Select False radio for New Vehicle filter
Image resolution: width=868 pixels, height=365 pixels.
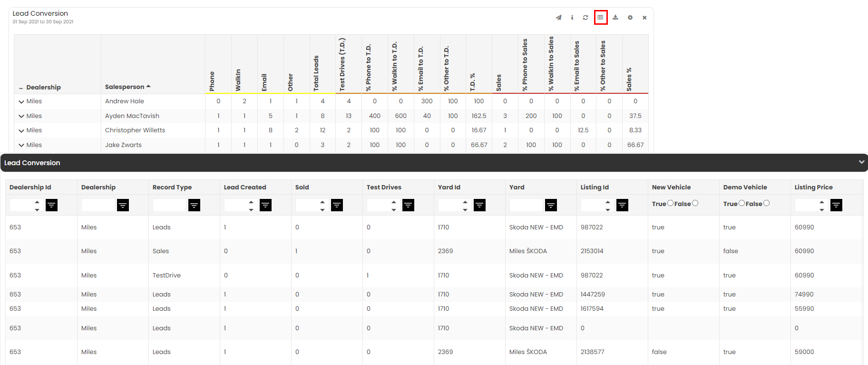695,203
